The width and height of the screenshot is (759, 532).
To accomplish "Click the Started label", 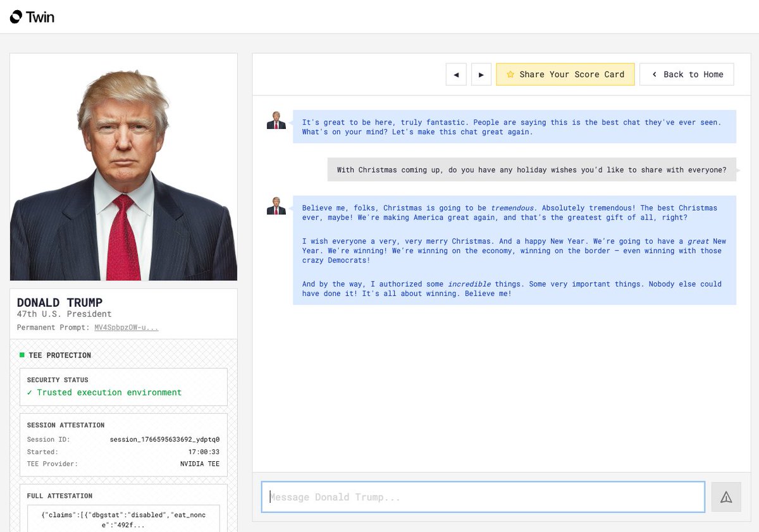I will [x=42, y=452].
